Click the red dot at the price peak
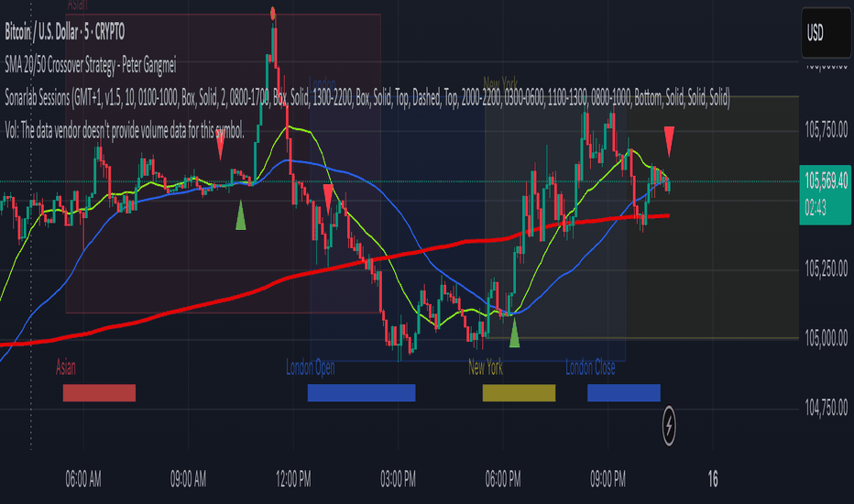This screenshot has height=504, width=854. coord(273,14)
